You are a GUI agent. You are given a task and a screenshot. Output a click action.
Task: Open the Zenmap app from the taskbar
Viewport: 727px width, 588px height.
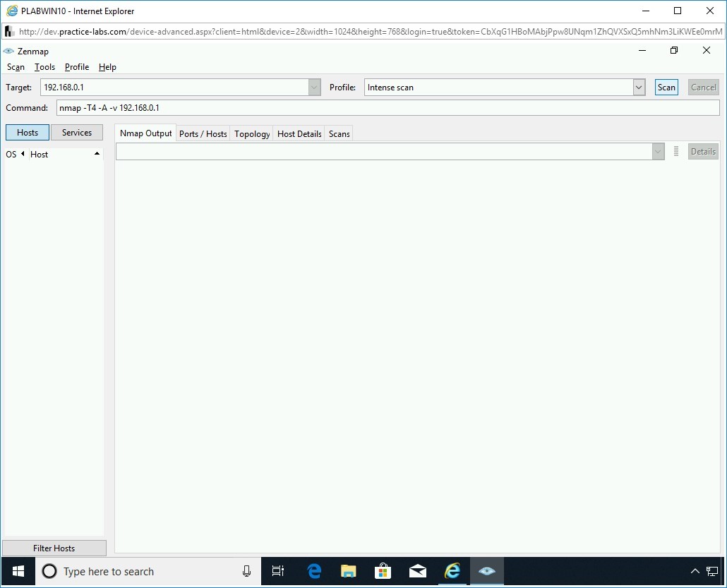coord(486,571)
